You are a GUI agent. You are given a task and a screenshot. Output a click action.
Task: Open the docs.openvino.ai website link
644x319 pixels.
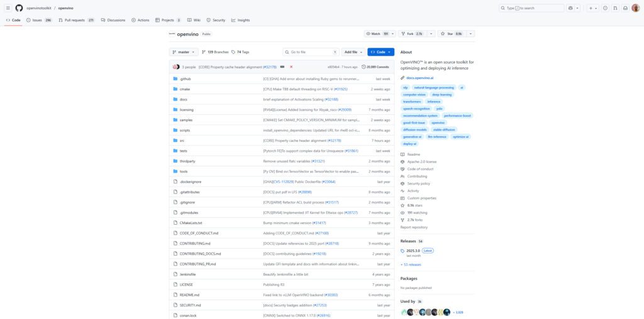click(419, 78)
